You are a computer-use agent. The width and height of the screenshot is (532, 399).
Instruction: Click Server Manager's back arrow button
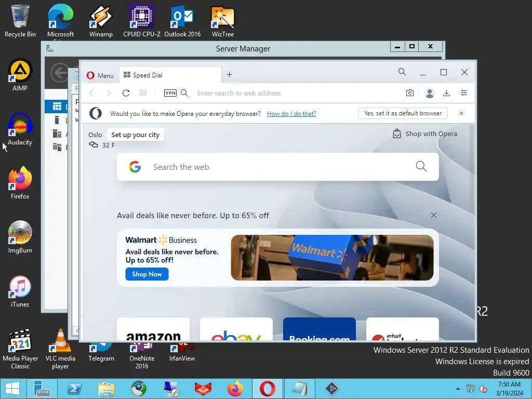(60, 73)
